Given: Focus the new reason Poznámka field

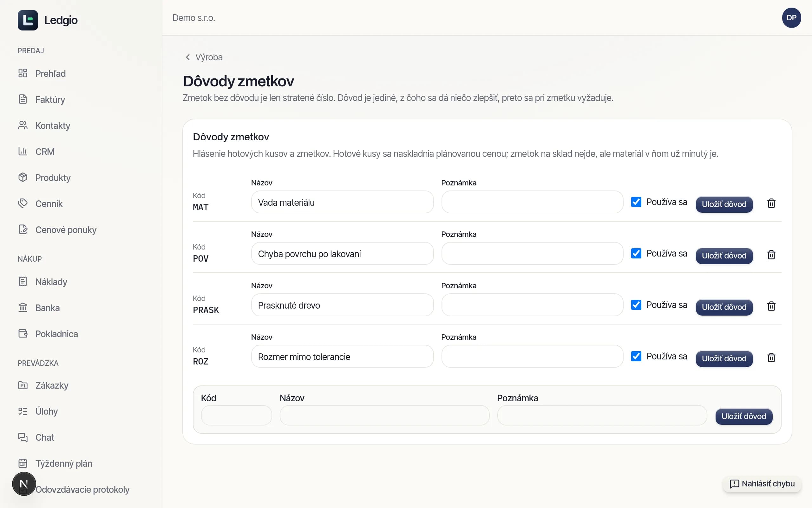Looking at the screenshot, I should point(602,415).
